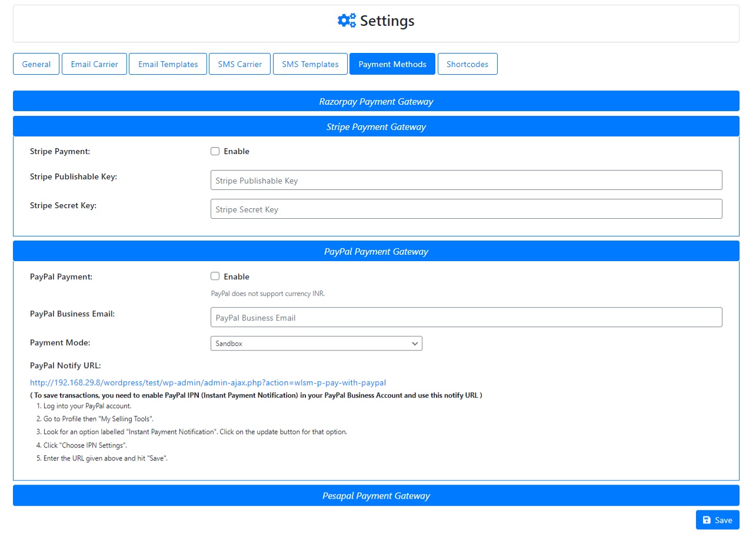Click the gears icon beside Settings title

346,20
